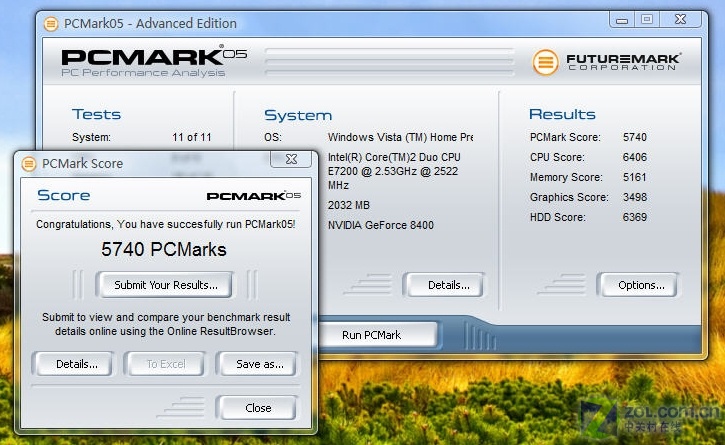Click the Futuremark Corporation logo

(606, 62)
